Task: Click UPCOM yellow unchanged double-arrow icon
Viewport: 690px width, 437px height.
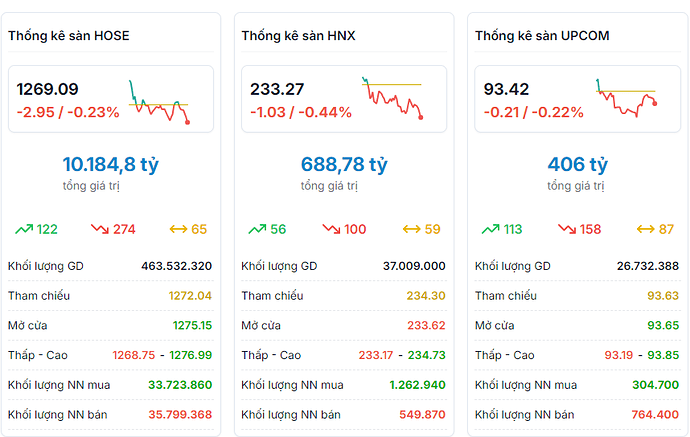Action: click(645, 229)
